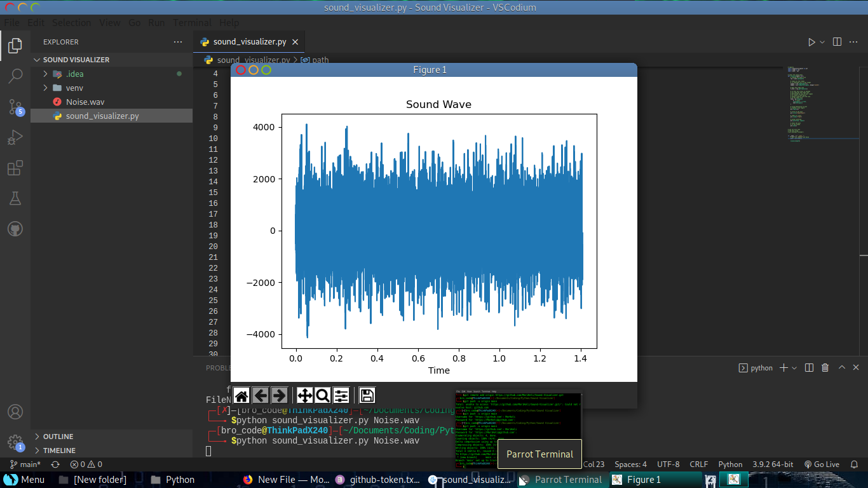Viewport: 868px width, 488px height.
Task: Expand the OUTLINE section
Action: [x=111, y=437]
